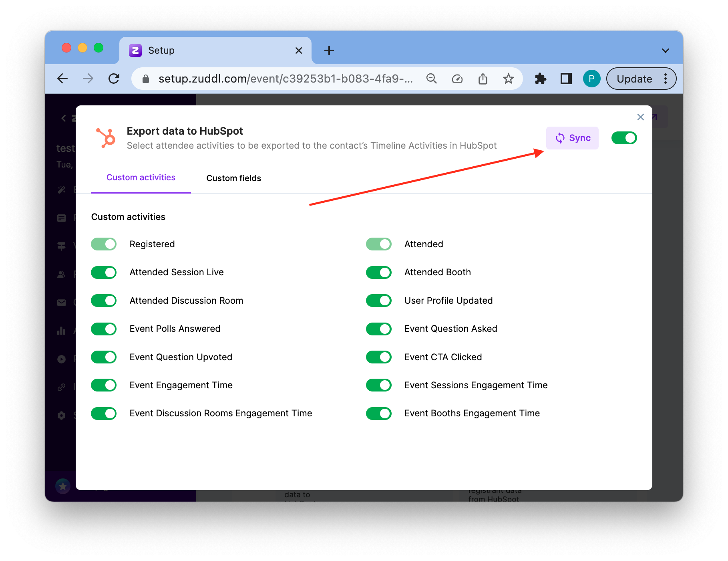This screenshot has height=561, width=728.
Task: Open the signpost sidebar icon
Action: click(x=61, y=246)
